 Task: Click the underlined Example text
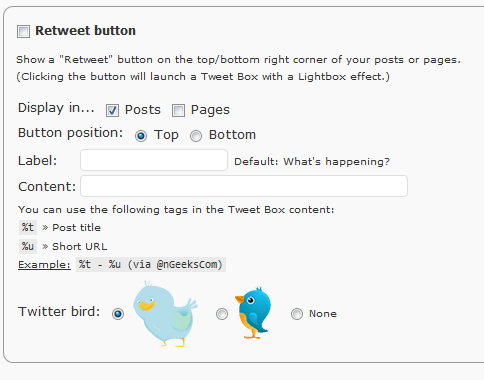click(44, 265)
